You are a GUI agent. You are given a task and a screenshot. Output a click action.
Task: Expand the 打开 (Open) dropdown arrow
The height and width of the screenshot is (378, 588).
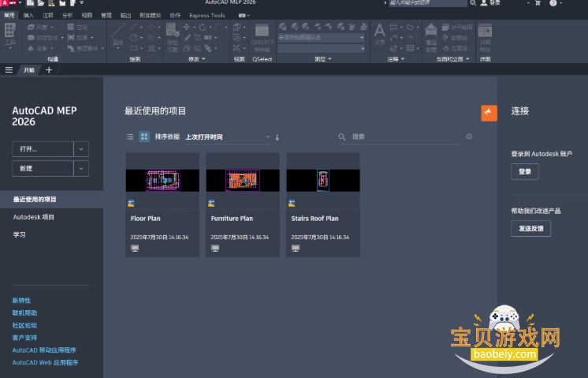tap(81, 149)
